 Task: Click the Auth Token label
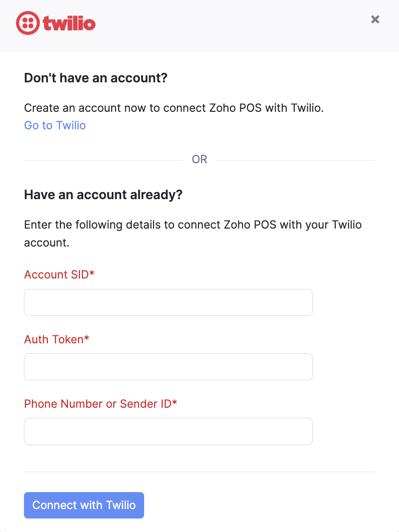pyautogui.click(x=54, y=339)
